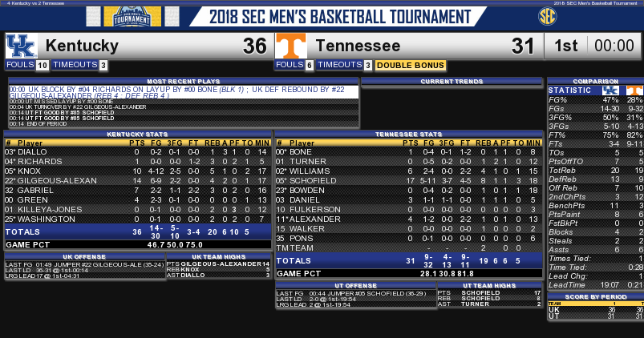Viewport: 644px width, 338px height.
Task: Select Tennessee player row TURNER
Action: pyautogui.click(x=409, y=162)
